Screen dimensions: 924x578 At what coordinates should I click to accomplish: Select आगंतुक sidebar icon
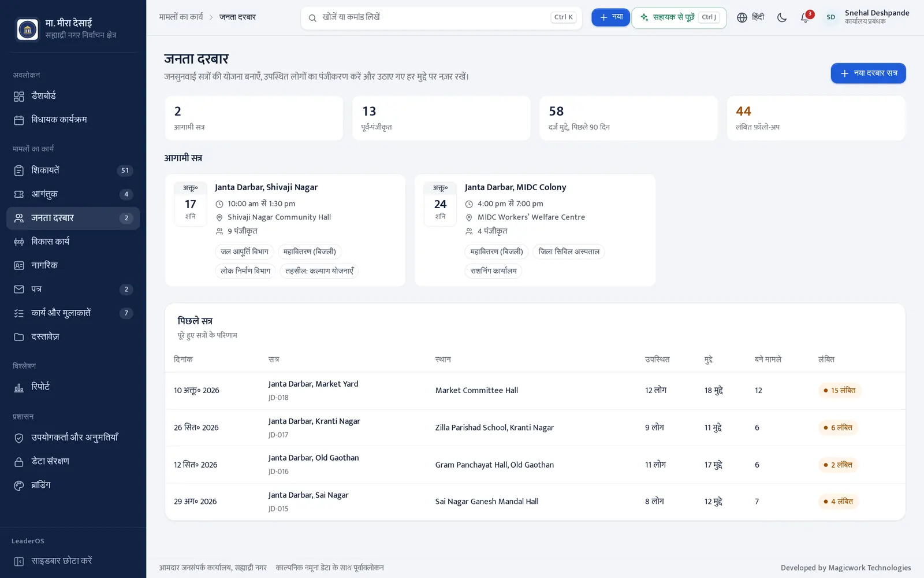pos(19,194)
